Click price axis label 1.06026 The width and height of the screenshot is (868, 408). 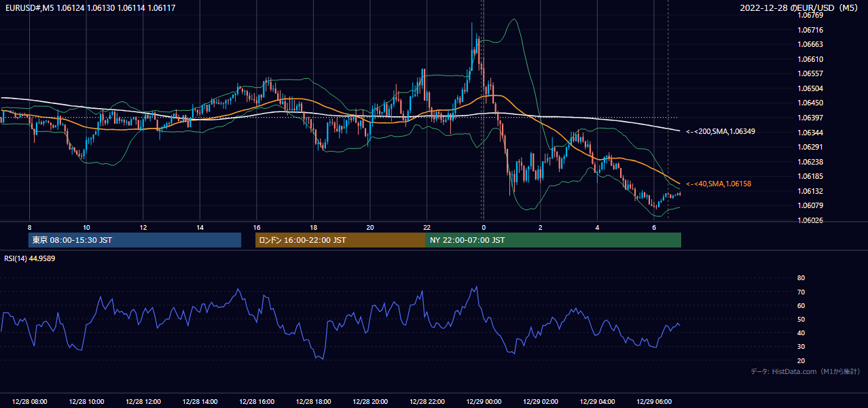coord(811,220)
